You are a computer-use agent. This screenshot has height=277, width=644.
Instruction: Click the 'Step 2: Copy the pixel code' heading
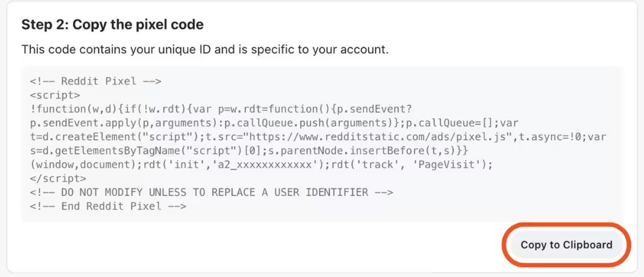tap(113, 25)
